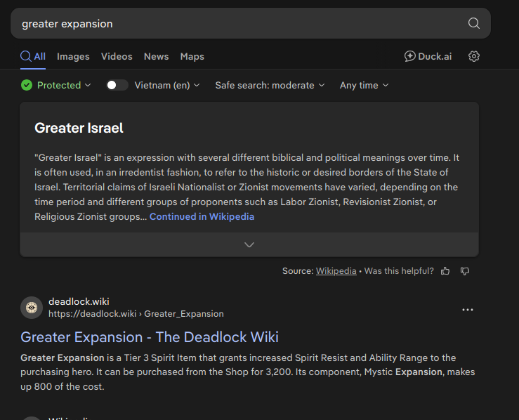Switch to Maps tab
519x420 pixels.
[192, 57]
